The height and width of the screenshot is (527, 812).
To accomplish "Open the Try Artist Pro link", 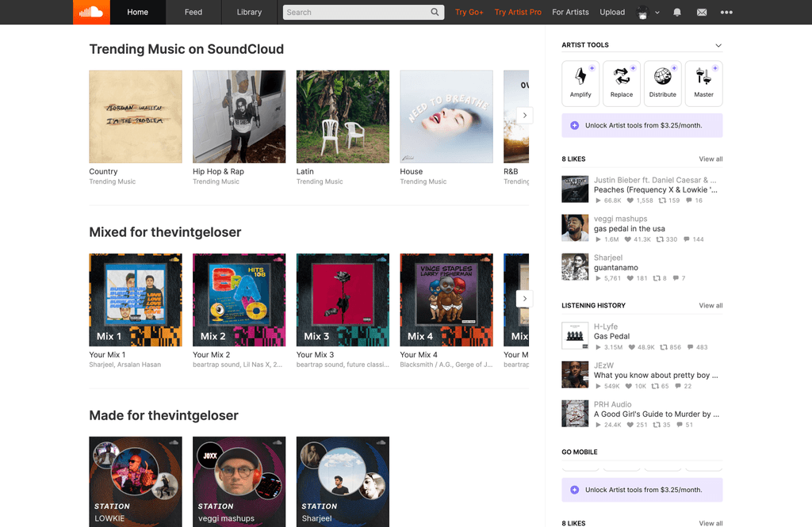I will tap(518, 12).
